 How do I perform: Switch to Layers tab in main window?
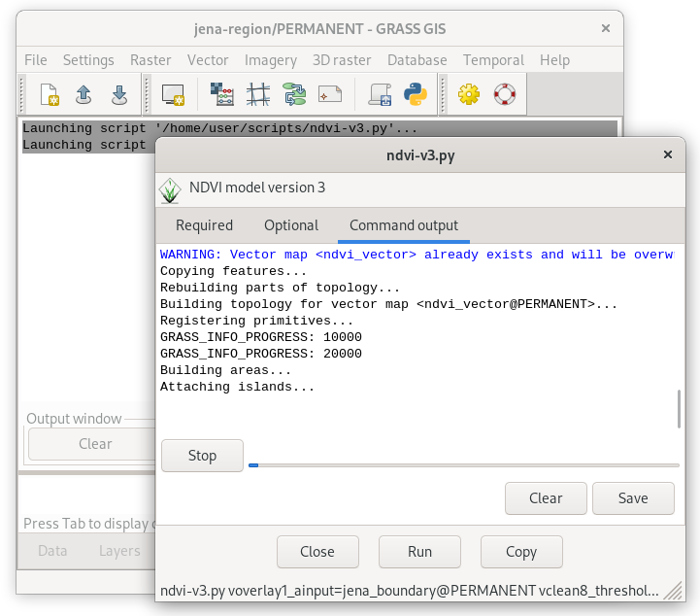pos(119,550)
